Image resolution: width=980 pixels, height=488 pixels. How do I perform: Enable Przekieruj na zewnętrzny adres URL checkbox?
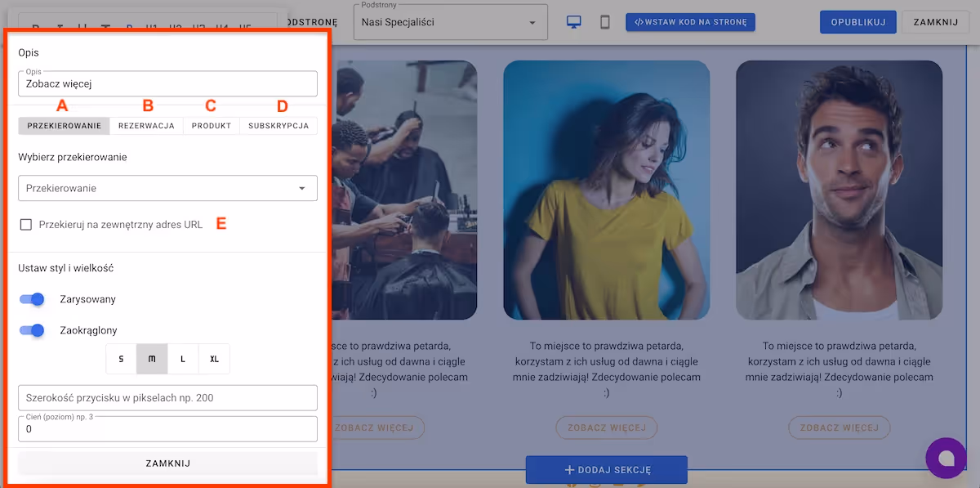[x=26, y=225]
